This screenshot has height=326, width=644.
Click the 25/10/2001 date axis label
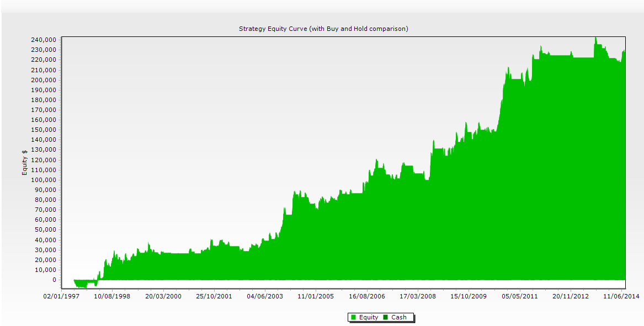pos(215,296)
